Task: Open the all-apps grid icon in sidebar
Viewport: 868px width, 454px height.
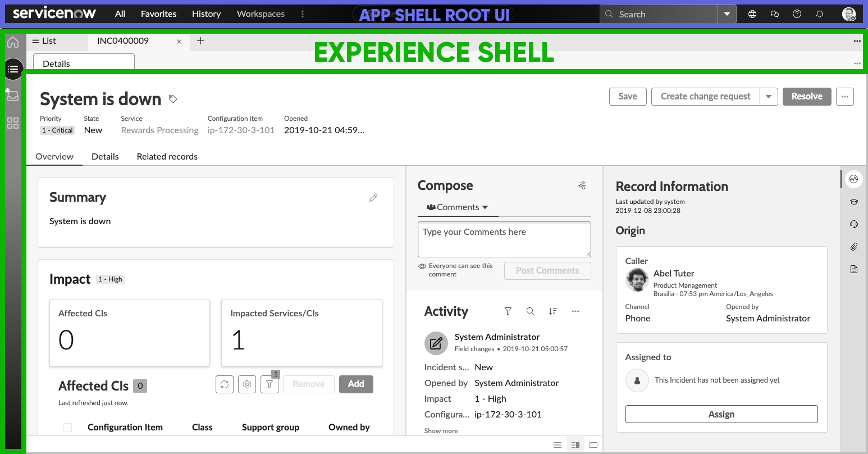Action: [x=12, y=123]
